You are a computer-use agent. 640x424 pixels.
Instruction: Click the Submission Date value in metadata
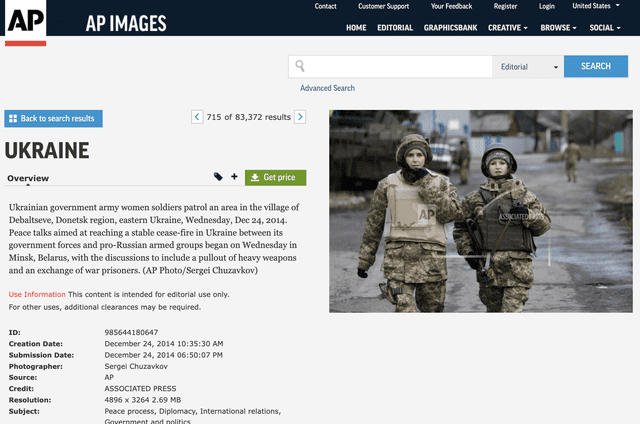point(164,355)
